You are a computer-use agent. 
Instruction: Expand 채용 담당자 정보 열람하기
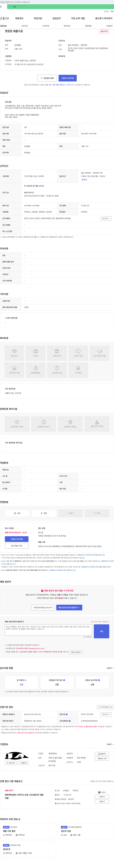pos(69,608)
